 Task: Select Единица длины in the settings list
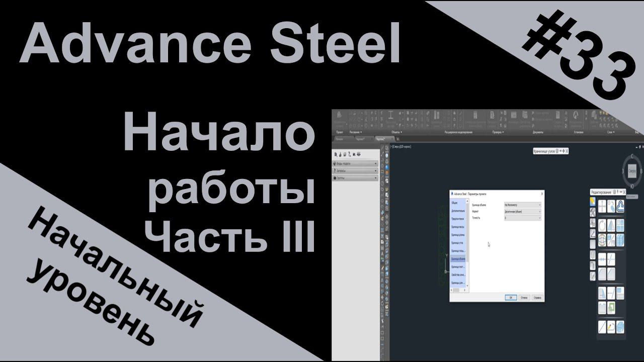pyautogui.click(x=458, y=235)
